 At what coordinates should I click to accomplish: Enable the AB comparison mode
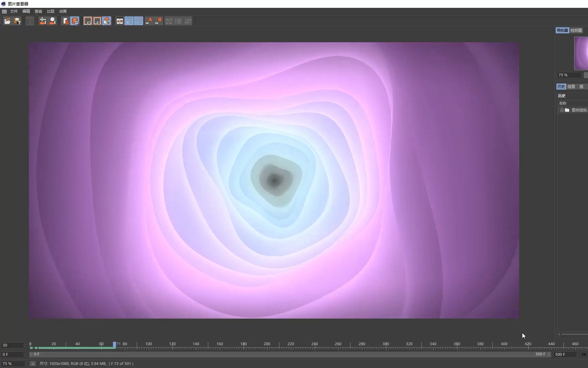click(x=120, y=21)
